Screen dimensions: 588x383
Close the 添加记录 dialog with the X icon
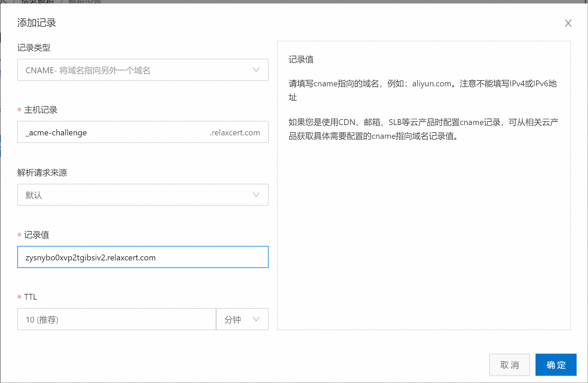(568, 23)
